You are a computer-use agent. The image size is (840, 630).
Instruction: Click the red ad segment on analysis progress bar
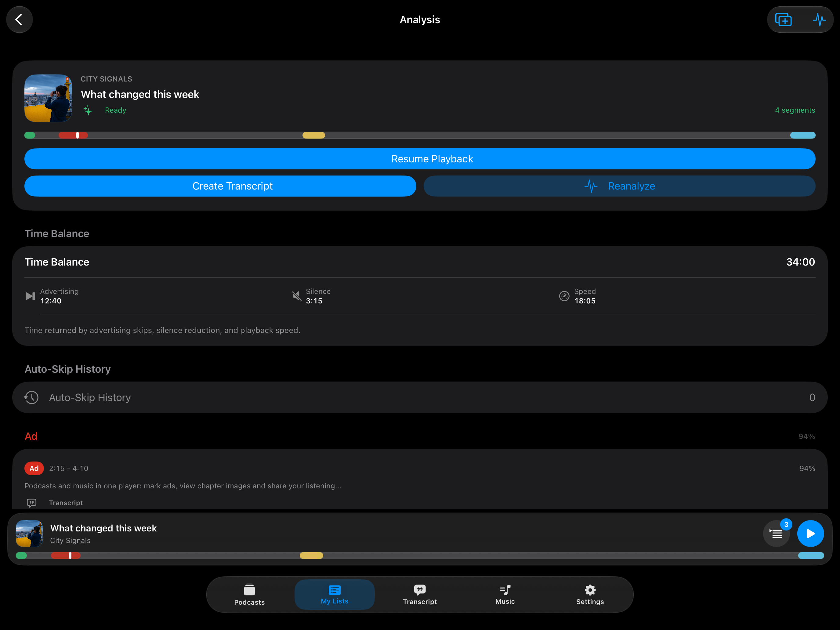pos(73,135)
